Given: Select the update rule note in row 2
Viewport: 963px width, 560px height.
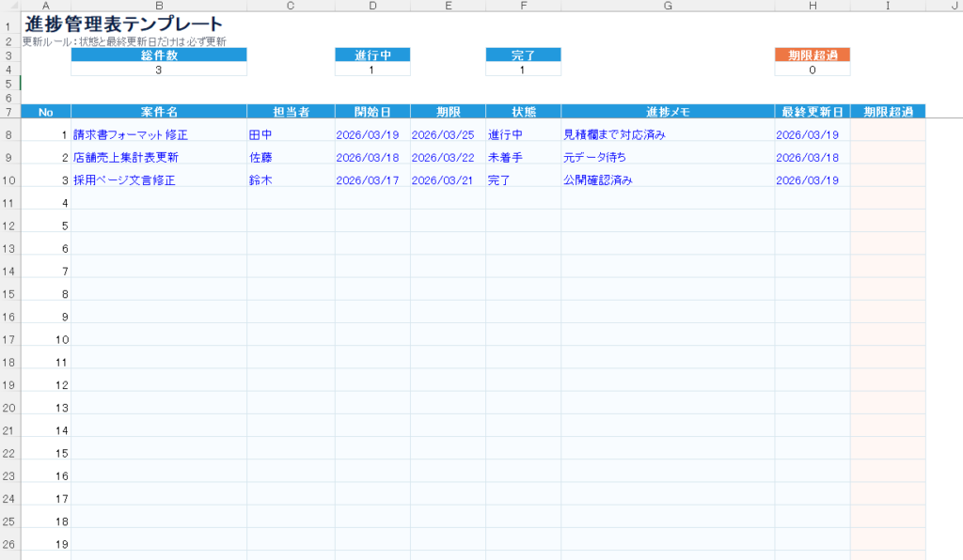Looking at the screenshot, I should 124,42.
